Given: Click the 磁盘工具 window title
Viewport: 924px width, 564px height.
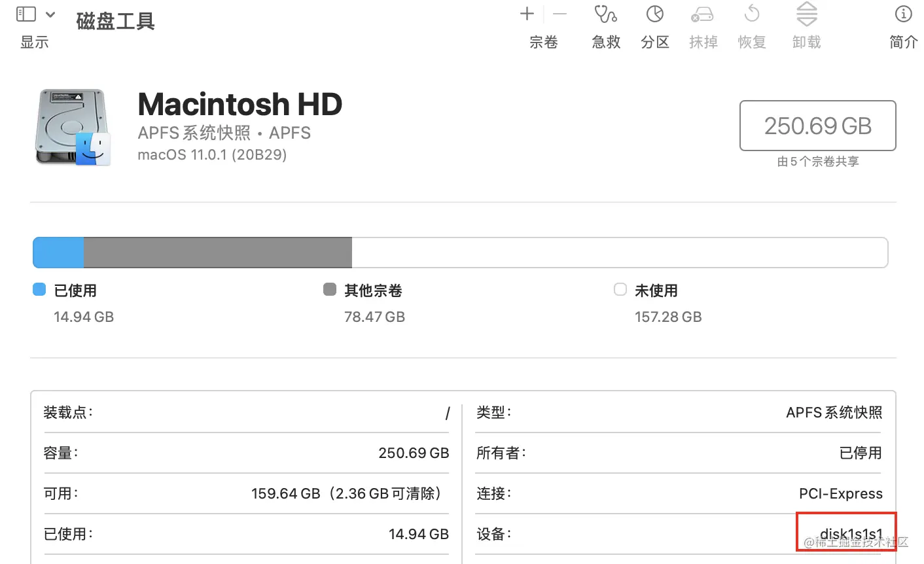Looking at the screenshot, I should tap(116, 22).
